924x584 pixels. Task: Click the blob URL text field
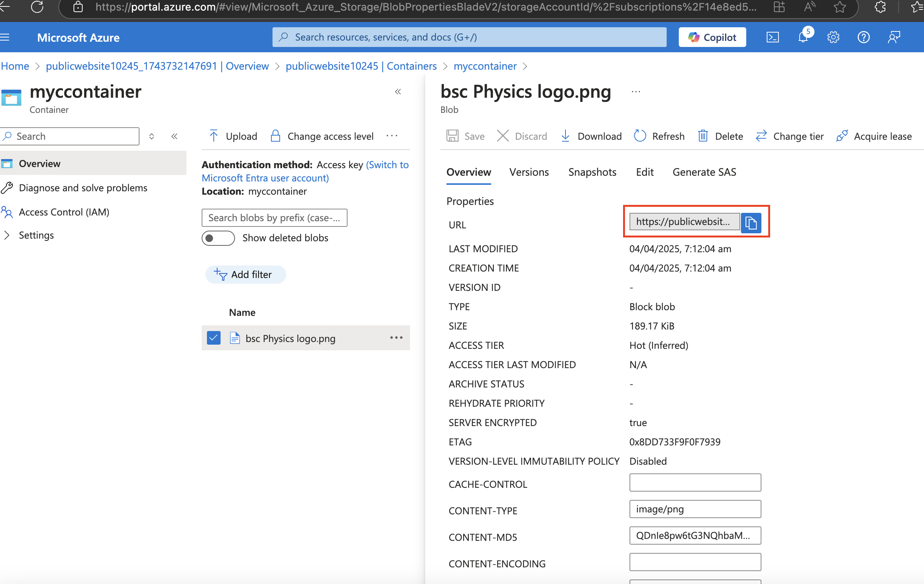[684, 222]
